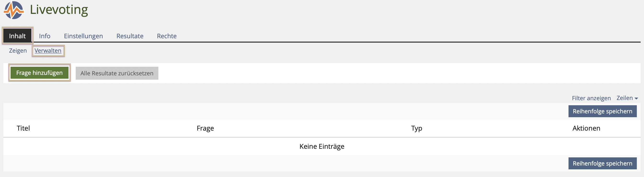The height and width of the screenshot is (177, 644).
Task: Open the Inhalt tab
Action: 17,36
